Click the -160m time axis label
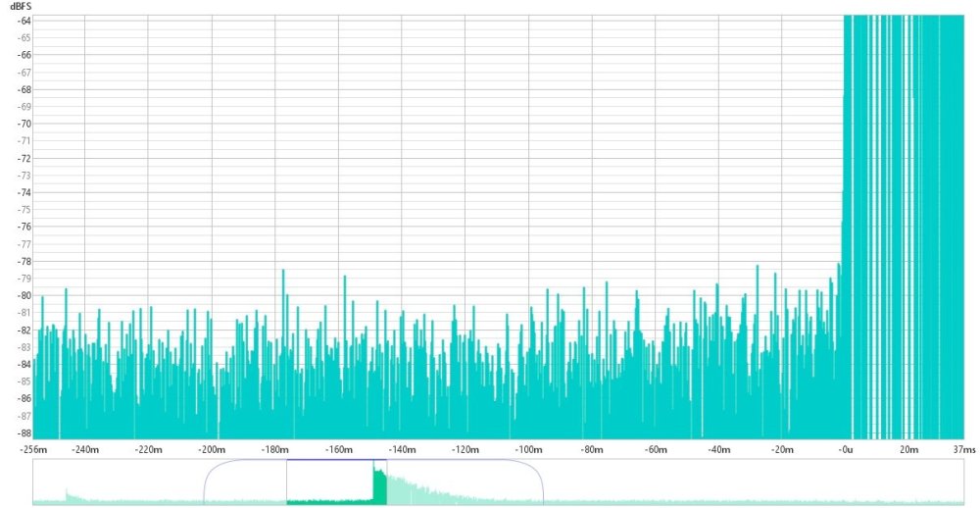Viewport: 980px width, 508px height. [338, 450]
